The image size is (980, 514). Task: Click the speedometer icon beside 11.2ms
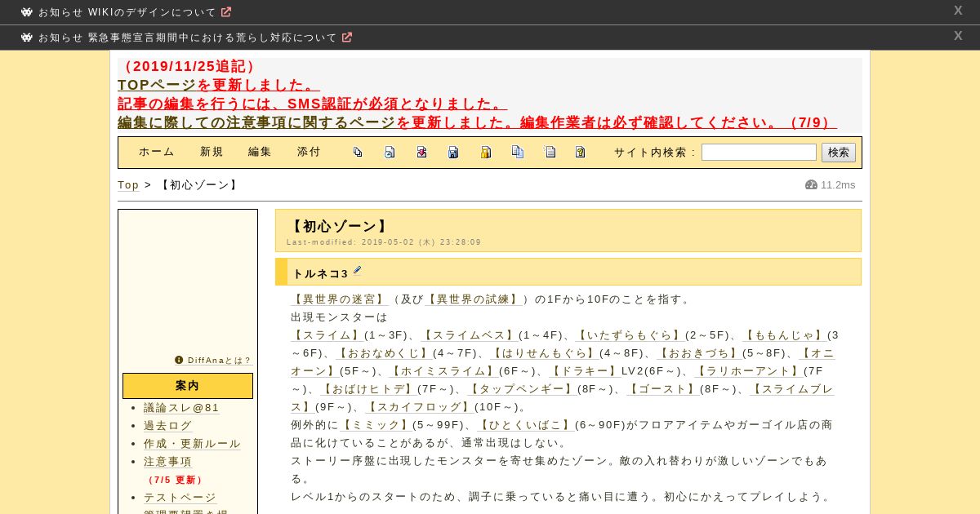(x=811, y=185)
